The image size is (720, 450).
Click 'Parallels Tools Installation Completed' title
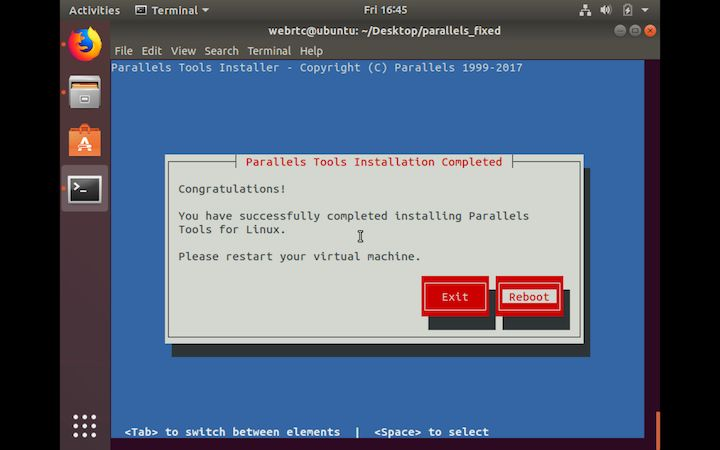(374, 162)
